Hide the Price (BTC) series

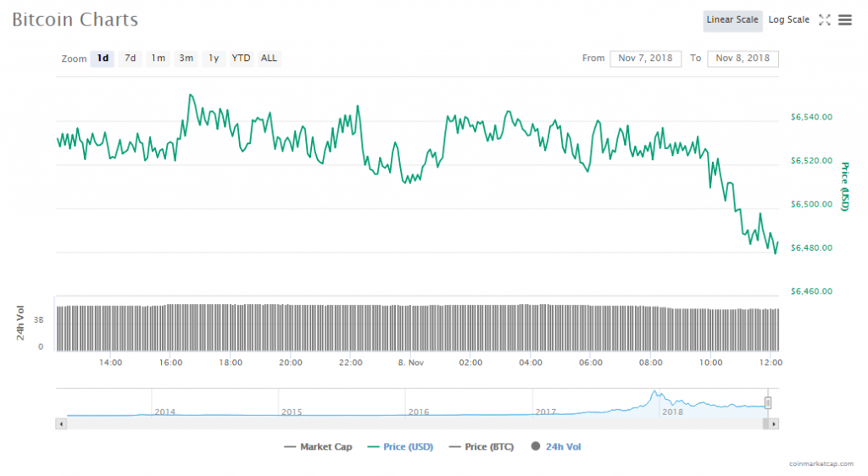pyautogui.click(x=481, y=446)
